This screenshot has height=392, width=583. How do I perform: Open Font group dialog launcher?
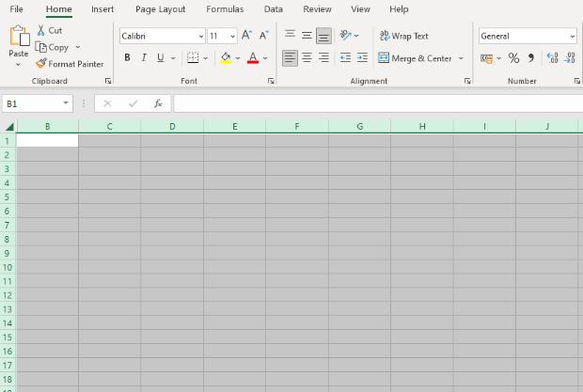[271, 81]
